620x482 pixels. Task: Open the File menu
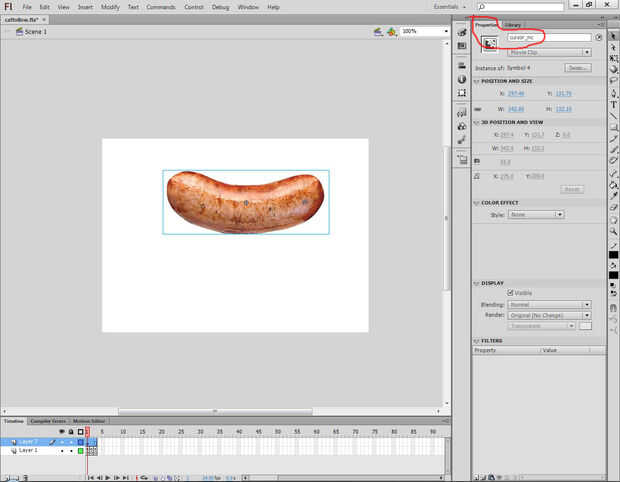click(26, 7)
